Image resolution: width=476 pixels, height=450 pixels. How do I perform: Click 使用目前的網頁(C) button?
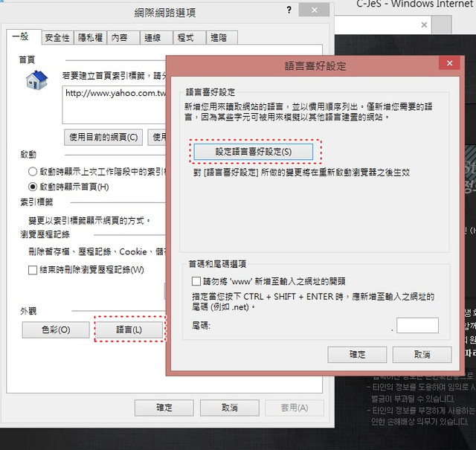[103, 138]
